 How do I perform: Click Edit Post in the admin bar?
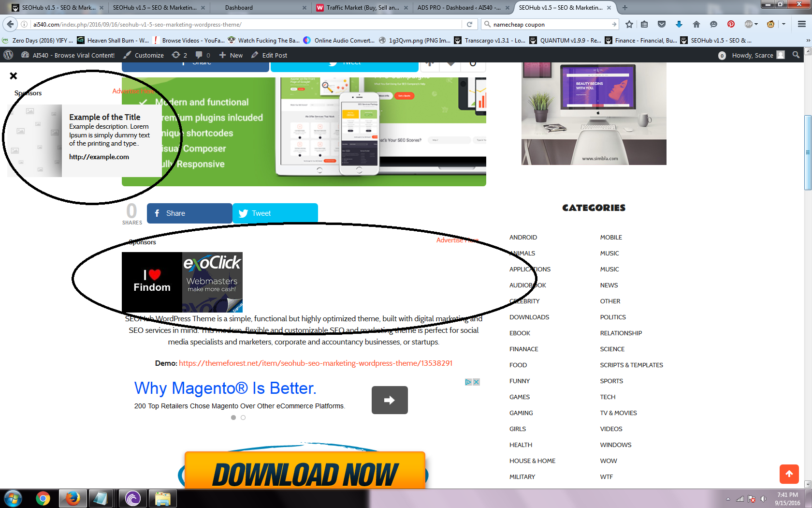tap(269, 55)
